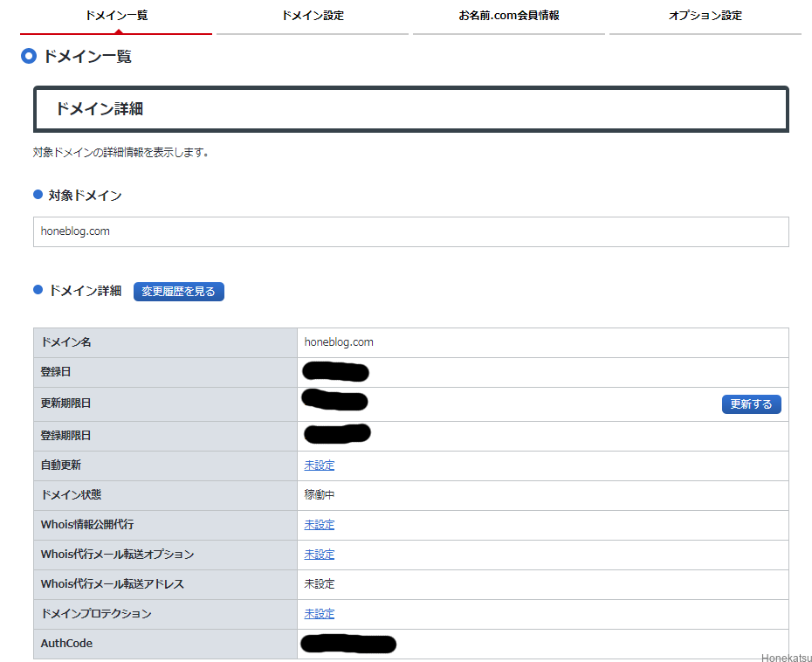Viewport: 812px width, 662px height.
Task: Open 未設定 link for 自動更新
Action: click(319, 465)
